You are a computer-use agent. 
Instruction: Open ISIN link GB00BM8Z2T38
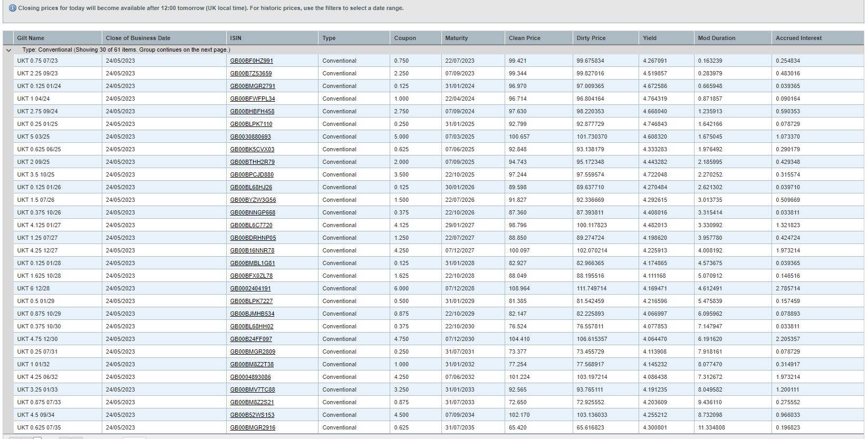[x=252, y=364]
